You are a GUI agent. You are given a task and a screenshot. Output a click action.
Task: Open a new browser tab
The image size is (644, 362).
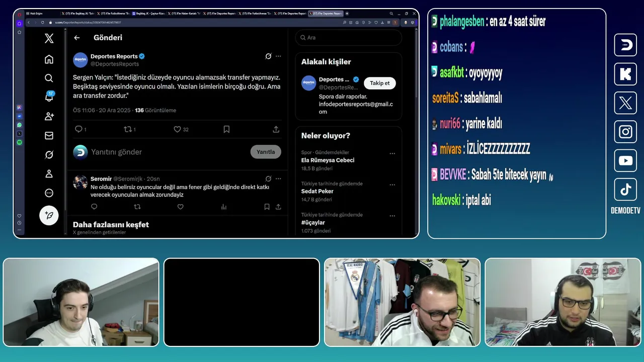tap(347, 14)
